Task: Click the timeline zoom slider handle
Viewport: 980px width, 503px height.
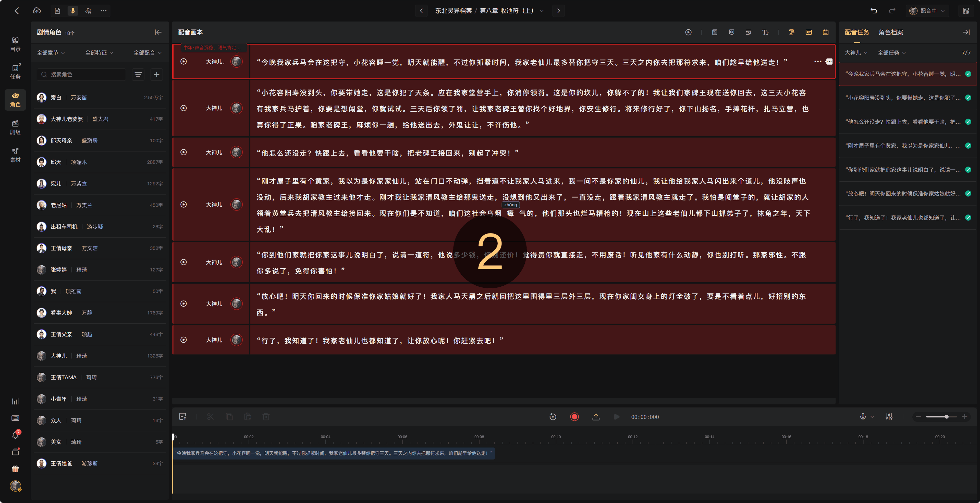Action: tap(946, 417)
